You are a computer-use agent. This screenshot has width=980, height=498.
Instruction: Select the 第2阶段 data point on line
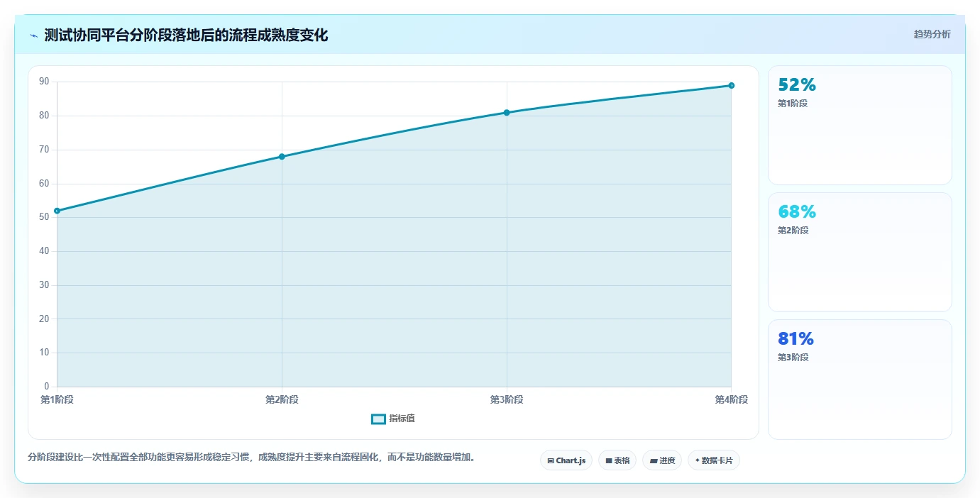(282, 157)
